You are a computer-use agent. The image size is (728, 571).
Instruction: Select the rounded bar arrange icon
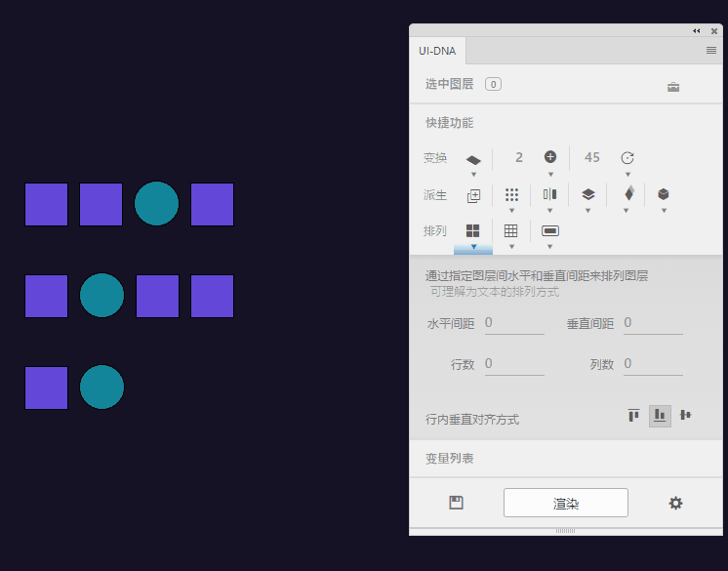[x=550, y=230]
